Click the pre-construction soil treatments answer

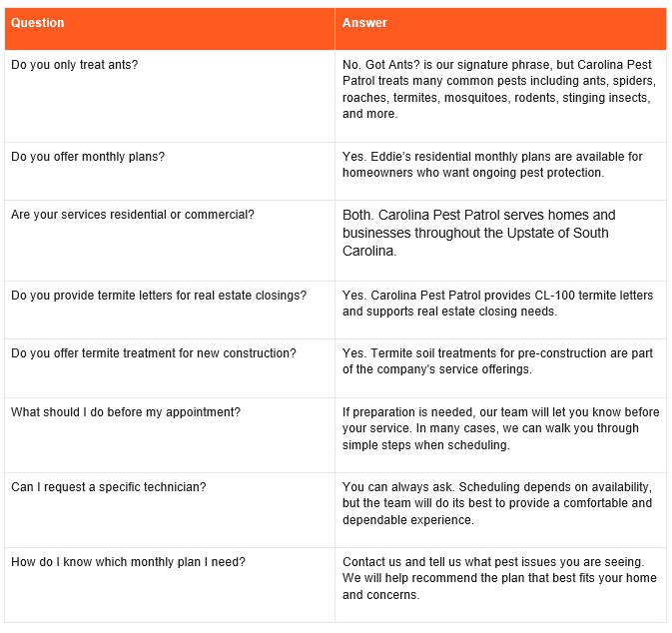tap(497, 361)
